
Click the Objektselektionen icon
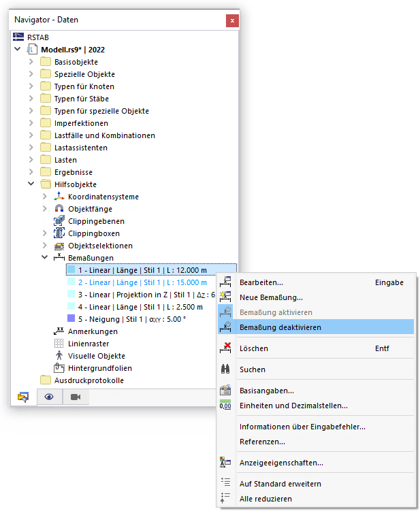pos(59,246)
